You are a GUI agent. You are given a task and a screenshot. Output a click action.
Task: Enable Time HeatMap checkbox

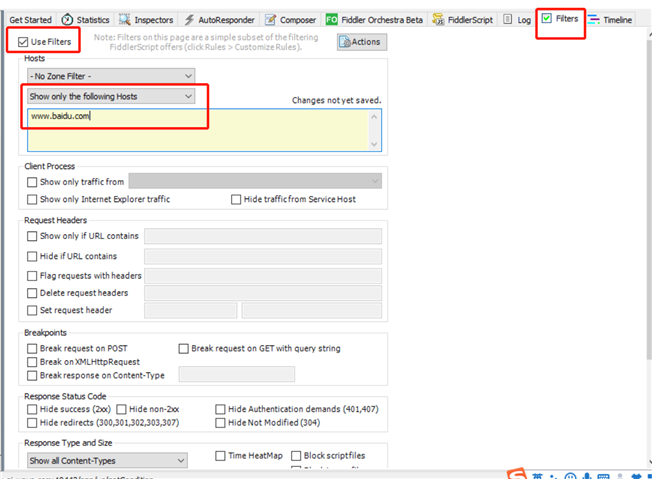point(220,456)
